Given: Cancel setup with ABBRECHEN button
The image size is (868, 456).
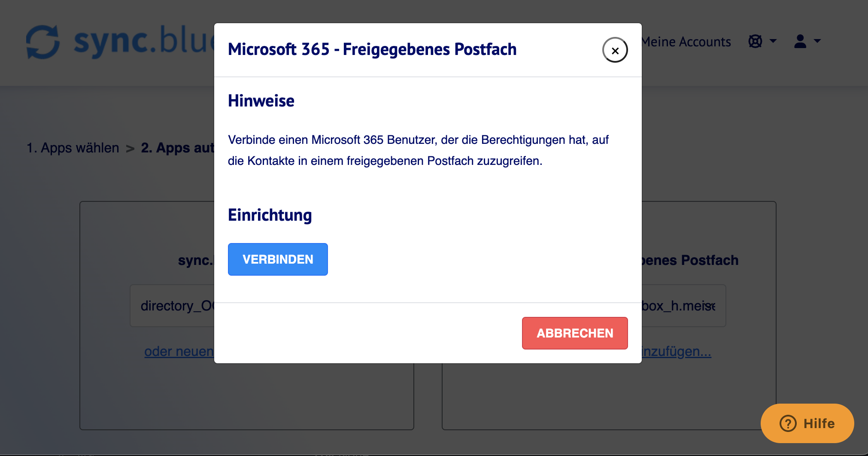Looking at the screenshot, I should click(575, 333).
